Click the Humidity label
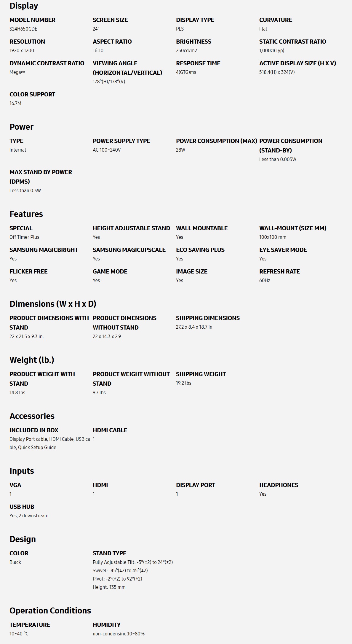Screen dimensions: 352x644 [x=106, y=625]
